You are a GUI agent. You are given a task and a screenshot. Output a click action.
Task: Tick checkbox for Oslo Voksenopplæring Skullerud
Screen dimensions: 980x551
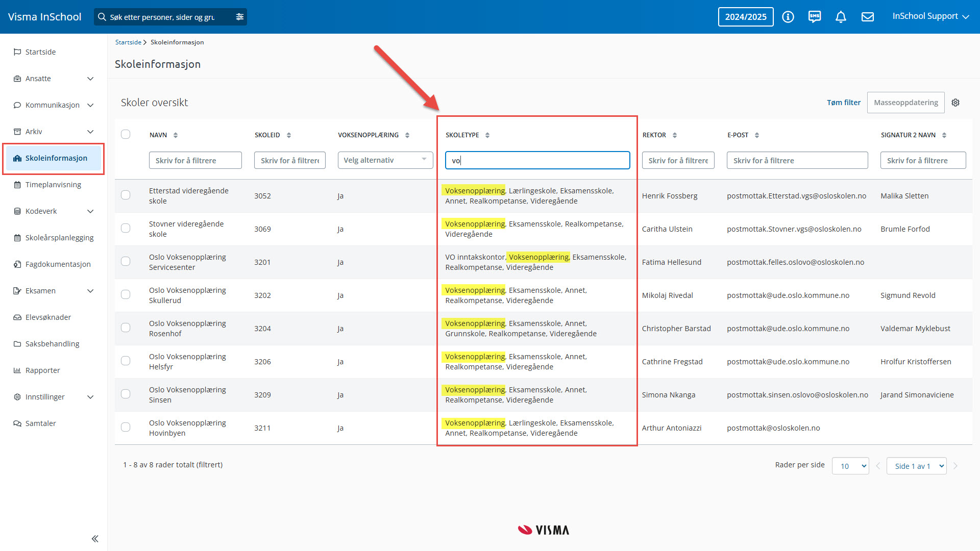(126, 294)
